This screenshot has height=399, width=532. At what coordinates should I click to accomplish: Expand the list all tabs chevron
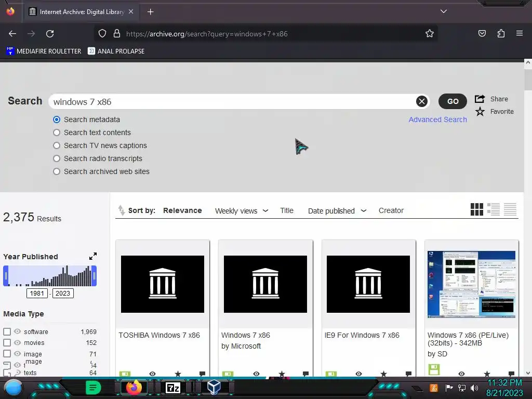(444, 11)
